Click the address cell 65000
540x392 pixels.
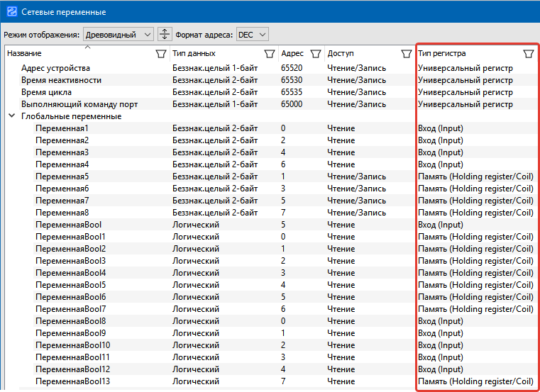coord(292,104)
